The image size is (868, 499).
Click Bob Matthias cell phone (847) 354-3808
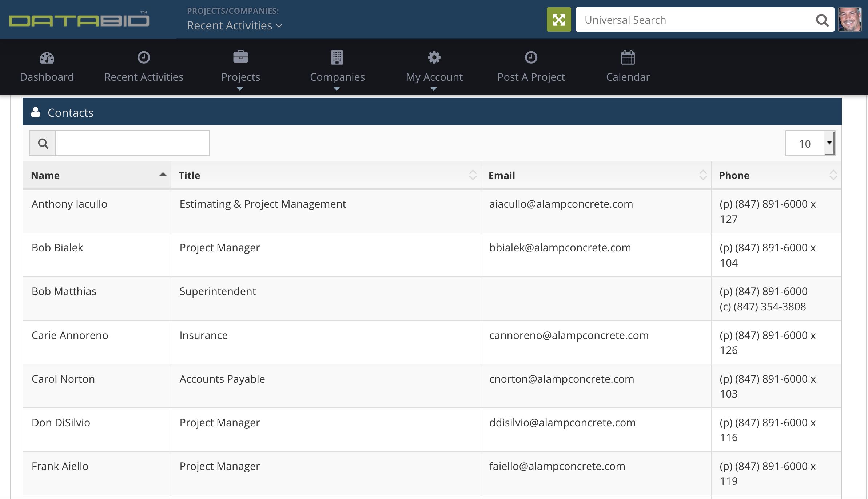click(763, 307)
